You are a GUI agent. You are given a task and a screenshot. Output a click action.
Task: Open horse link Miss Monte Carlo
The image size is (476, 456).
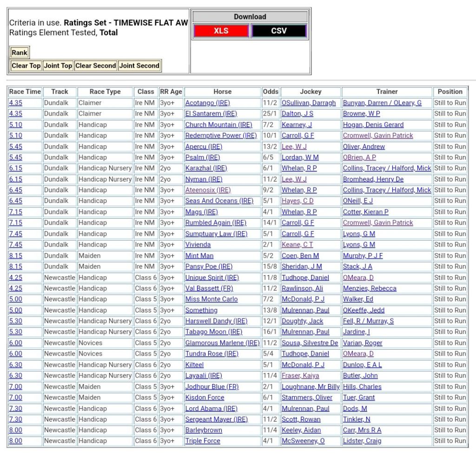(211, 299)
